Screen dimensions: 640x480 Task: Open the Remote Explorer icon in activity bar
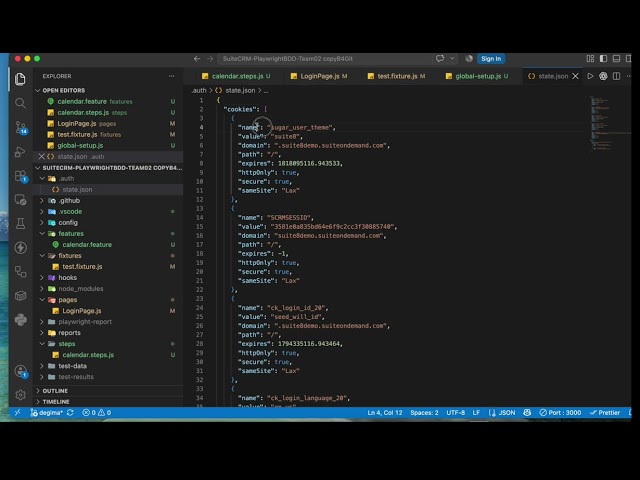pos(20,200)
